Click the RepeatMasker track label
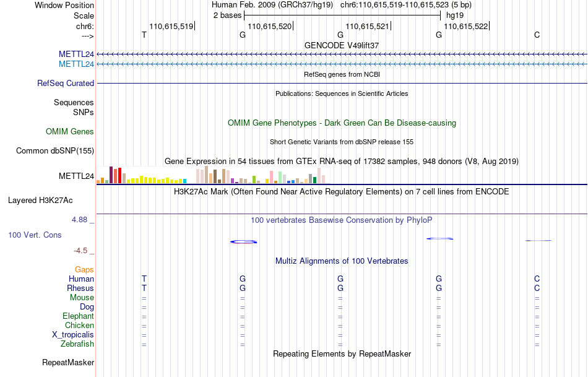The image size is (588, 377). tap(68, 363)
